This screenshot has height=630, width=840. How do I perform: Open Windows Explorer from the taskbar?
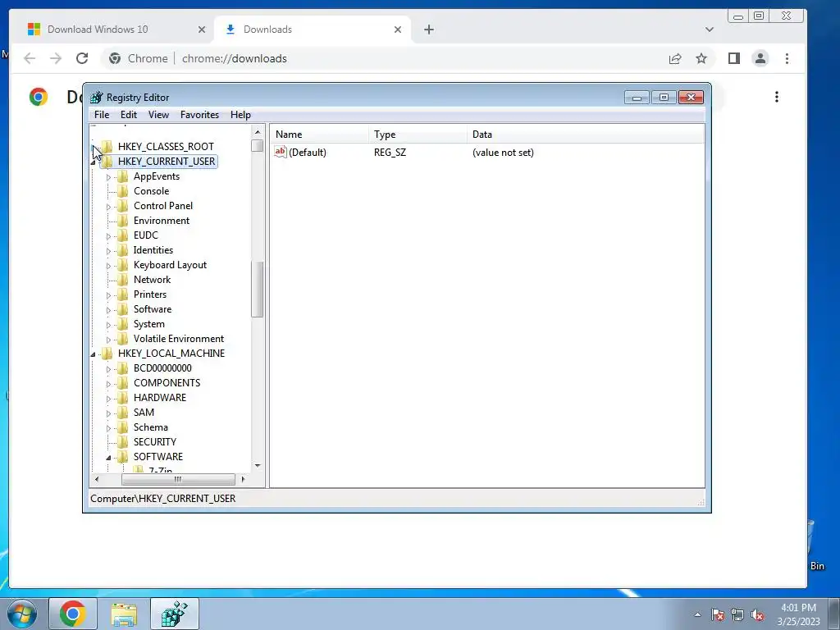tap(124, 614)
